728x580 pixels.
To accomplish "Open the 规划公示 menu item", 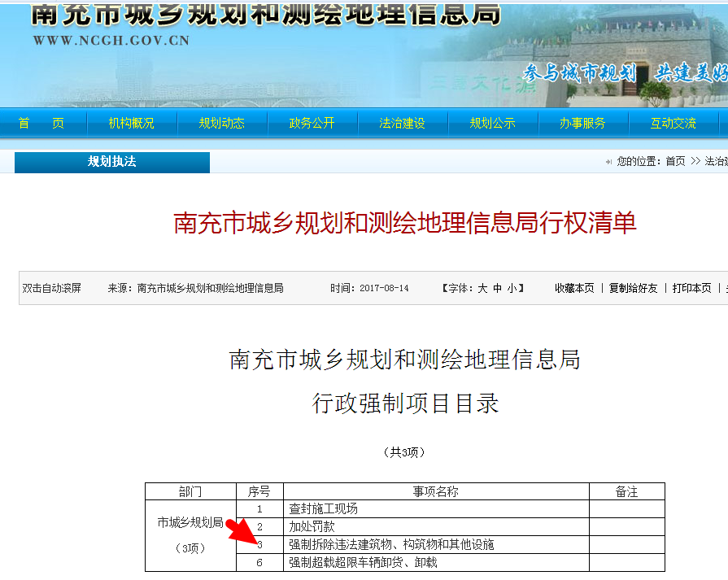I will point(492,124).
